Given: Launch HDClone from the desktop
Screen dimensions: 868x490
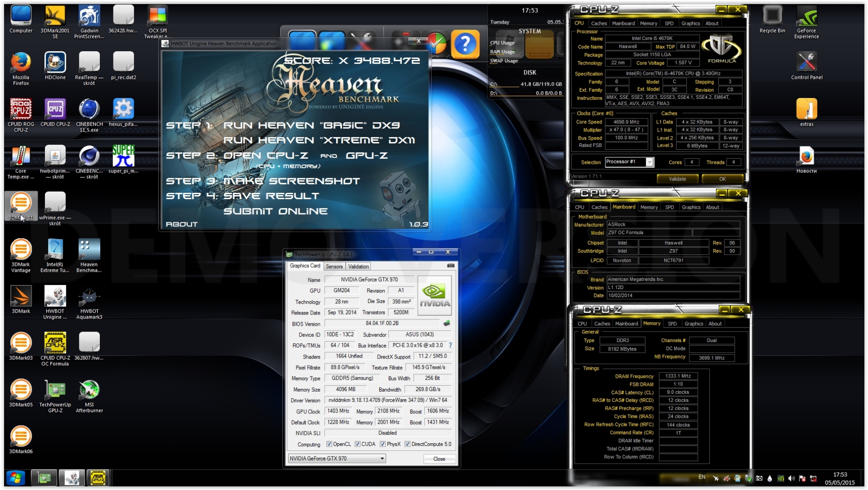Looking at the screenshot, I should coord(55,66).
